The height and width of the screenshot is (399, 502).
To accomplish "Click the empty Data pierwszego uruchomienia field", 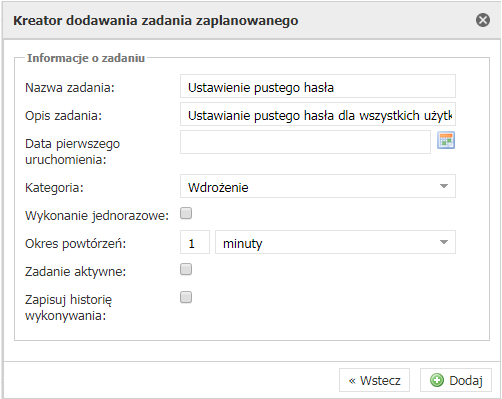I will 305,142.
